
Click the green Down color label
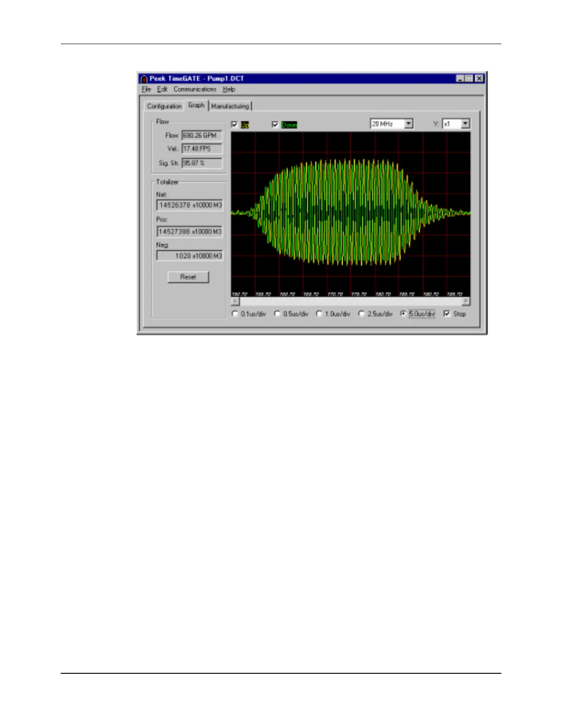tap(289, 125)
